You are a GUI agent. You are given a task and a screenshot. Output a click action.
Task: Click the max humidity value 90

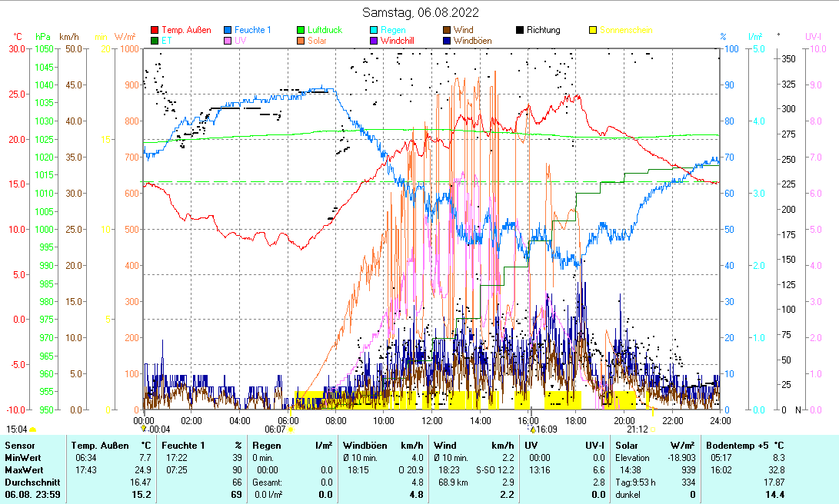pos(237,469)
